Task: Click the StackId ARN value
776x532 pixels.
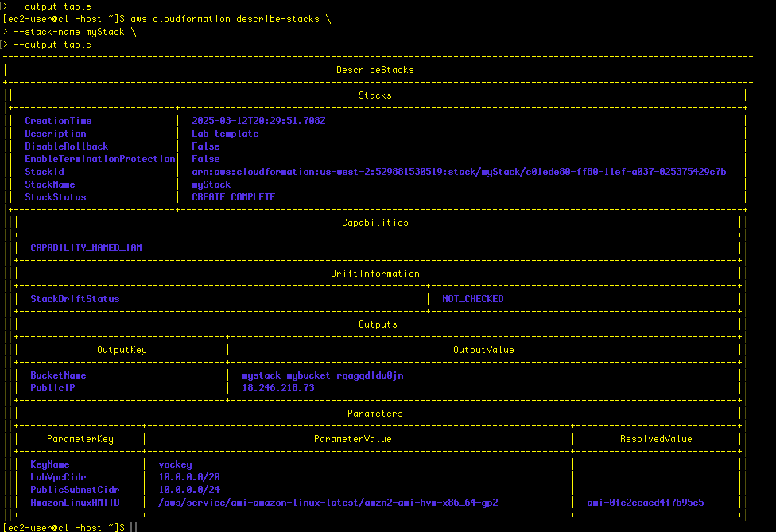Action: (x=458, y=172)
